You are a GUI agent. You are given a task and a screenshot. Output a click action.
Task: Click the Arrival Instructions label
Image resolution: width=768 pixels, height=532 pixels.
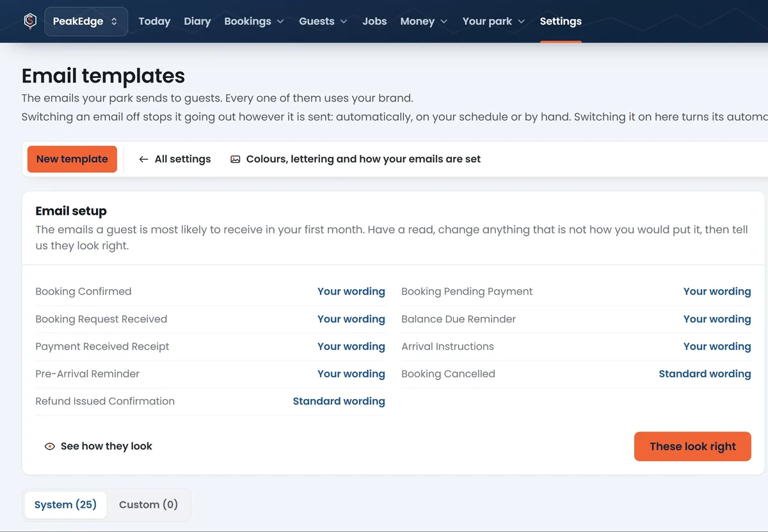click(x=447, y=347)
